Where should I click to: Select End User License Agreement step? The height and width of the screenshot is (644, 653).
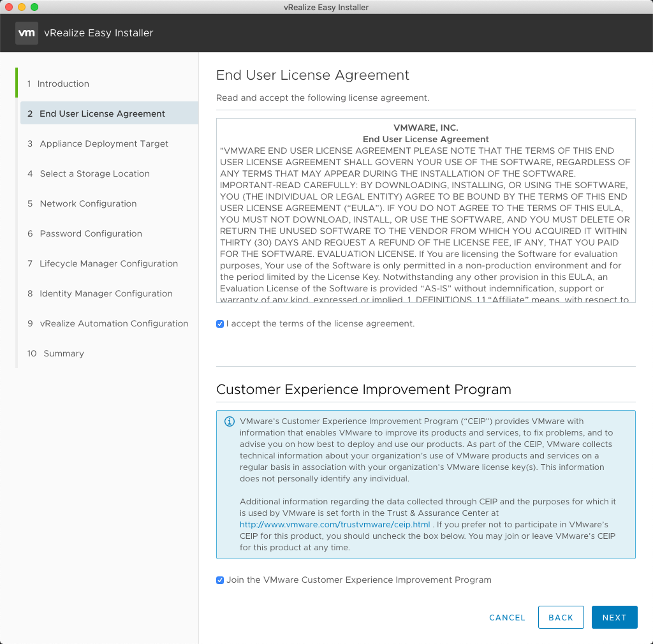[102, 113]
